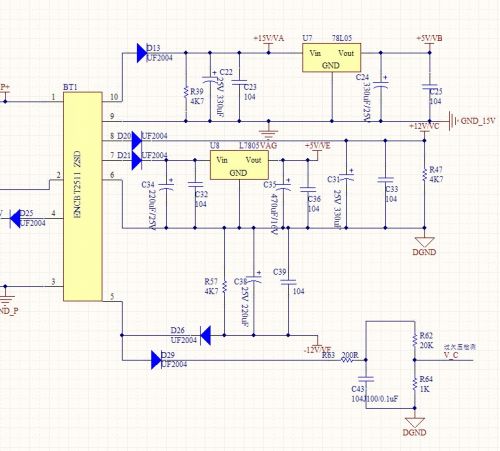Select resistor R39 4K7 symbol
The height and width of the screenshot is (451, 500).
click(x=186, y=92)
